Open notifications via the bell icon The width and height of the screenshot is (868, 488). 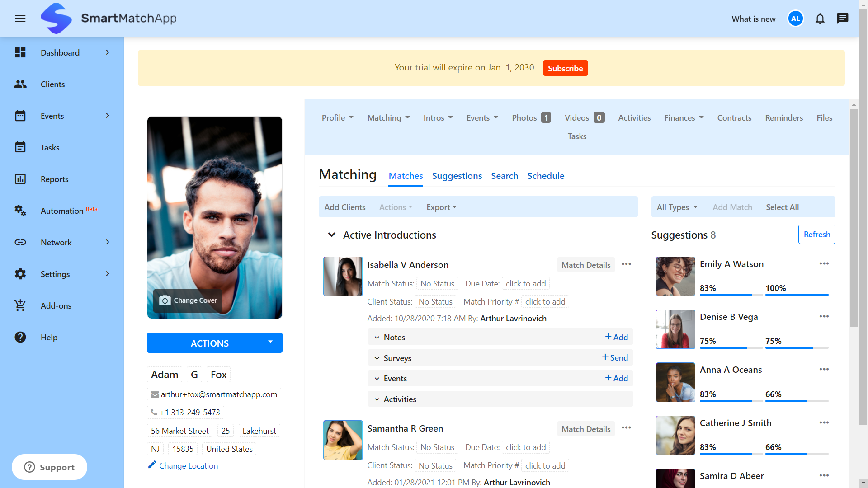click(x=820, y=19)
